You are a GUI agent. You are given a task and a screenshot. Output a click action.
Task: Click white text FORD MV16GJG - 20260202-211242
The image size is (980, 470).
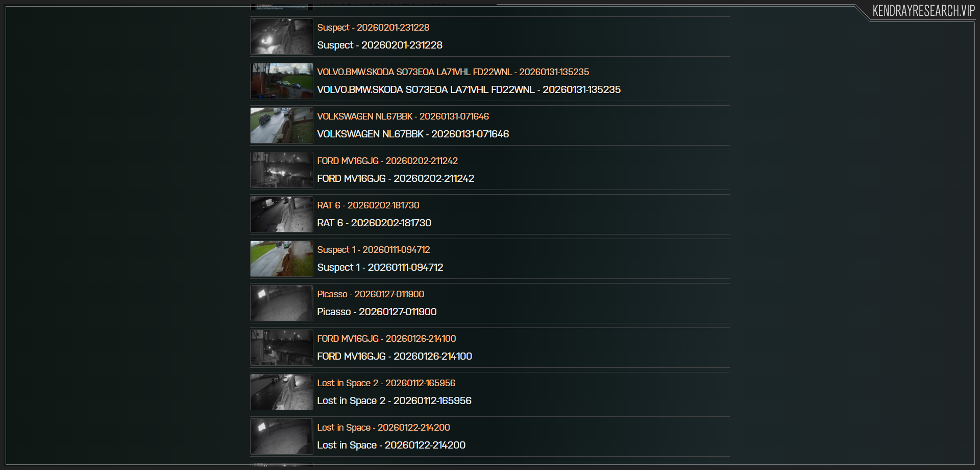(396, 179)
